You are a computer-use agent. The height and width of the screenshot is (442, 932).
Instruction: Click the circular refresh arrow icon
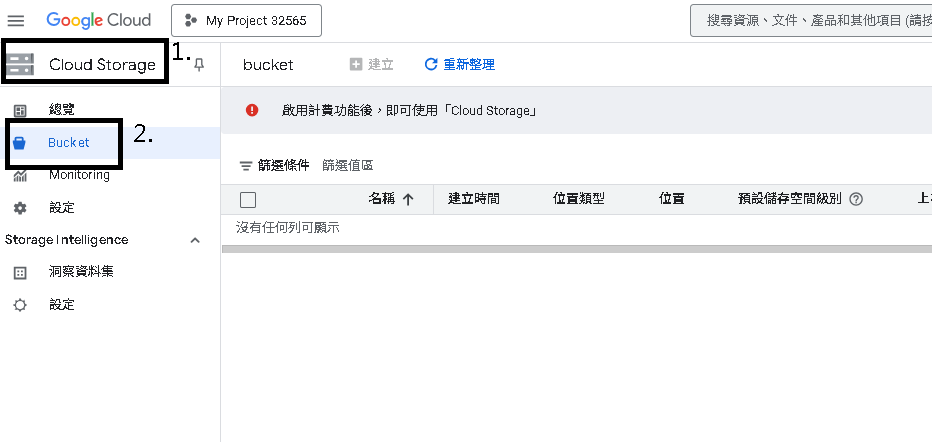tap(431, 64)
